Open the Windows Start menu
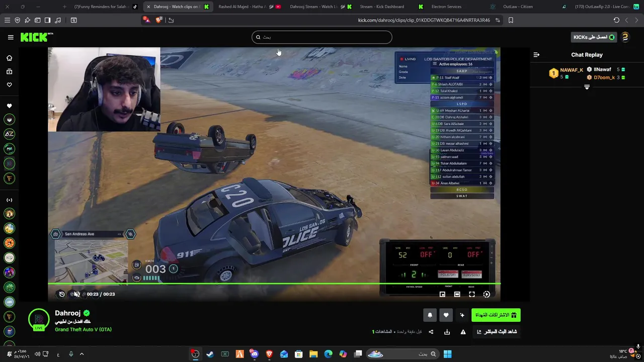This screenshot has width=644, height=362. (x=447, y=354)
